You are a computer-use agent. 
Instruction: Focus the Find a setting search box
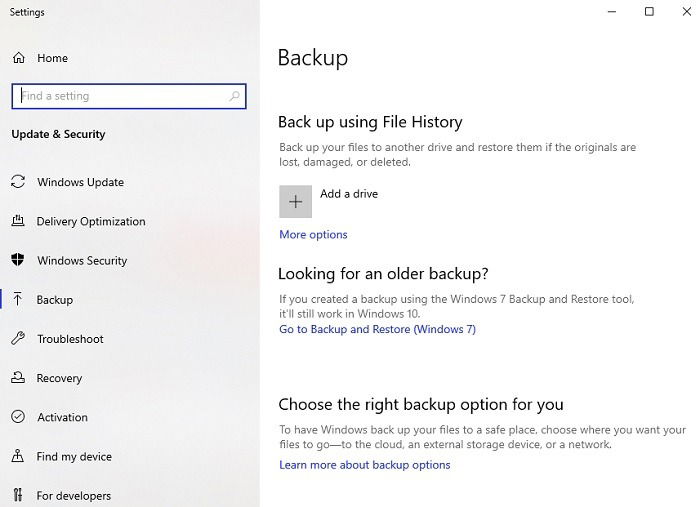[x=129, y=96]
